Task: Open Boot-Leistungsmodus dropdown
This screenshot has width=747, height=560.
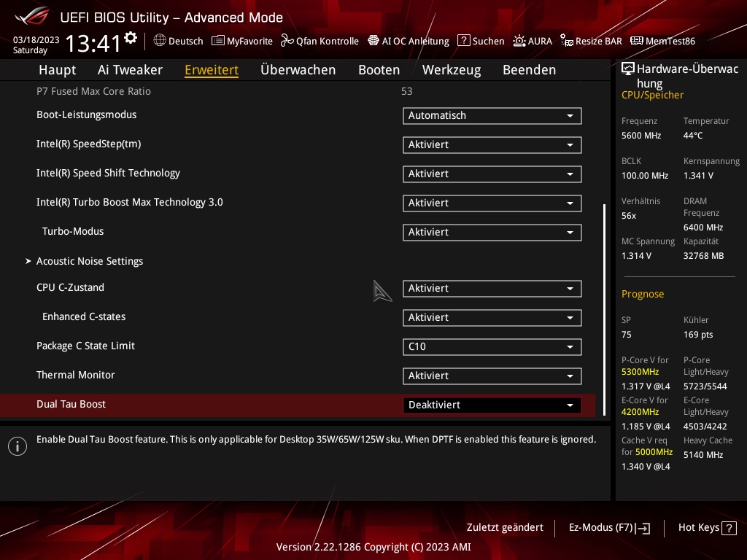Action: (x=492, y=116)
